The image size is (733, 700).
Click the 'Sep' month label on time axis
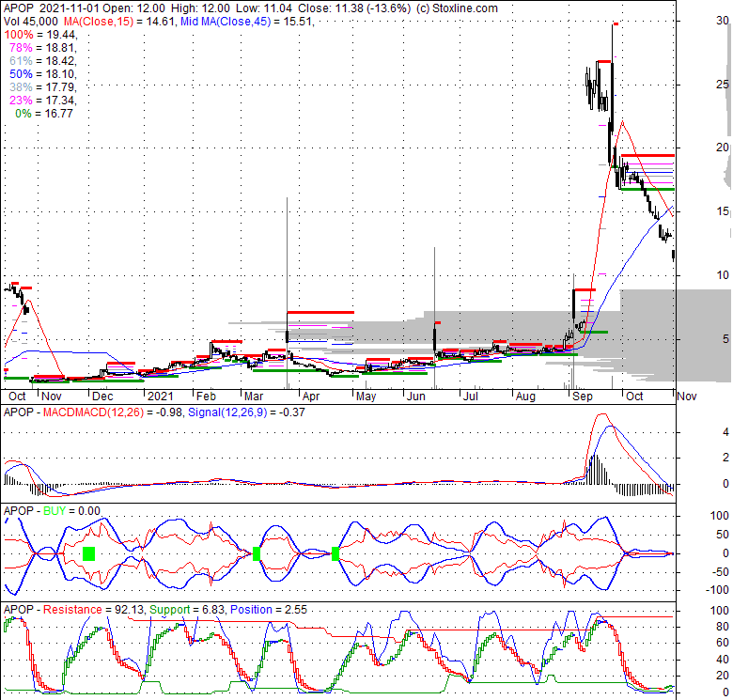pyautogui.click(x=583, y=397)
